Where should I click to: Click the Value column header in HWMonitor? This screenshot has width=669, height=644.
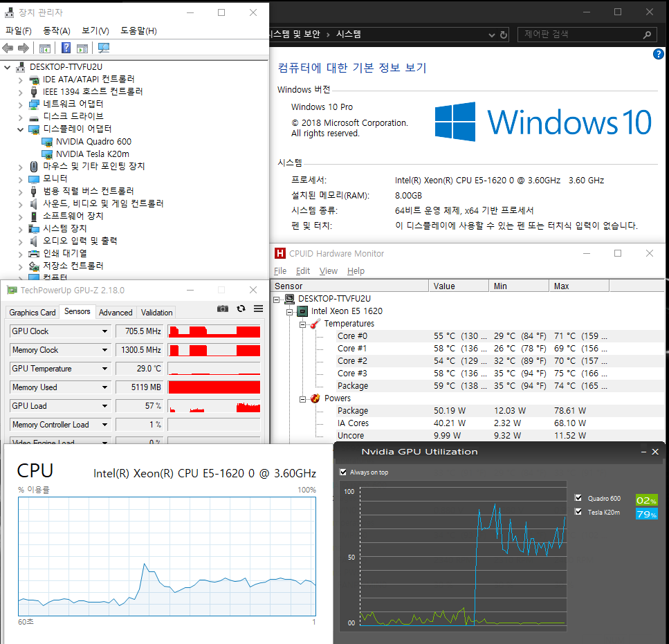coord(459,286)
